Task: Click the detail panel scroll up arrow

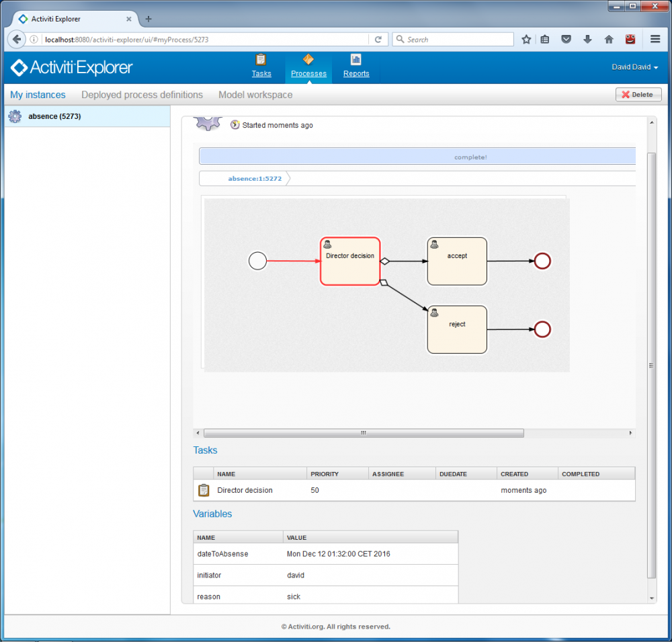Action: pyautogui.click(x=651, y=122)
